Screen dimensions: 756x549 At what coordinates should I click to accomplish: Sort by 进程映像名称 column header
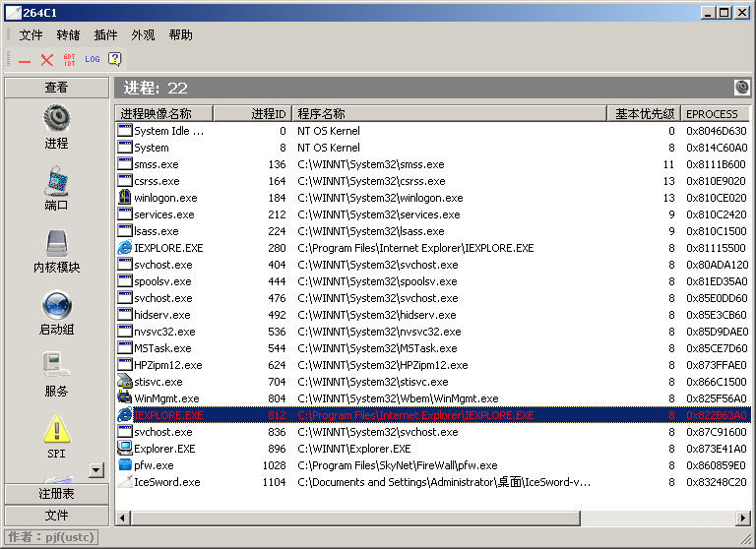[x=164, y=114]
